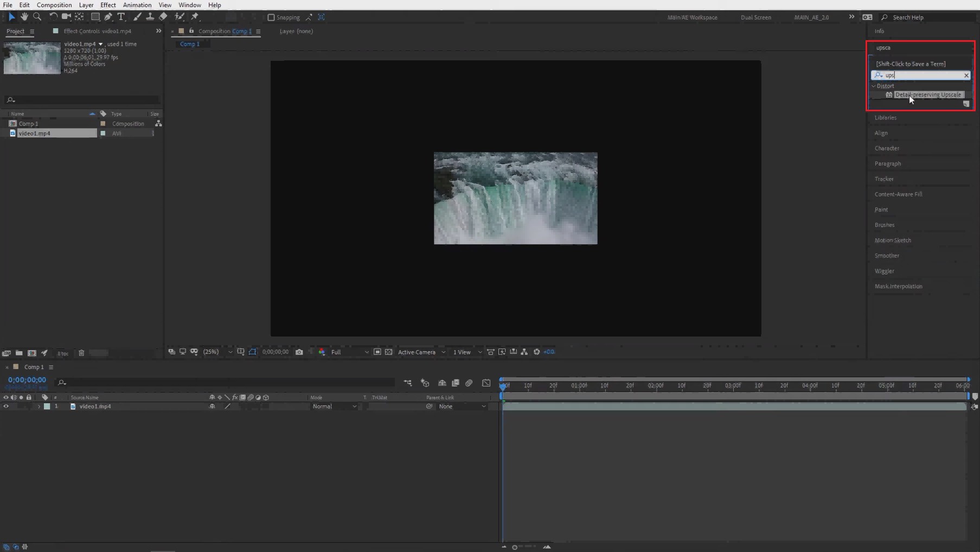Open the Parent None dropdown
The width and height of the screenshot is (980, 552).
(463, 406)
